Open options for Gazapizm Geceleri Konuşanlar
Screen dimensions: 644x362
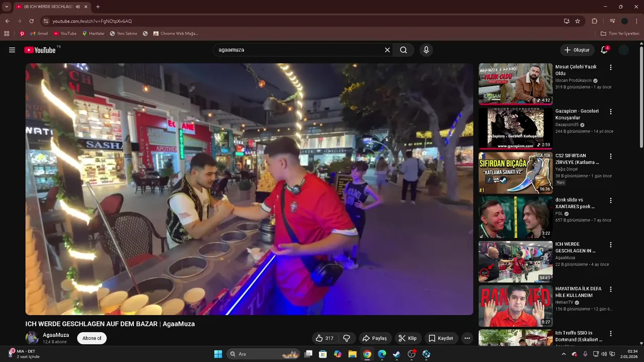[x=611, y=112]
